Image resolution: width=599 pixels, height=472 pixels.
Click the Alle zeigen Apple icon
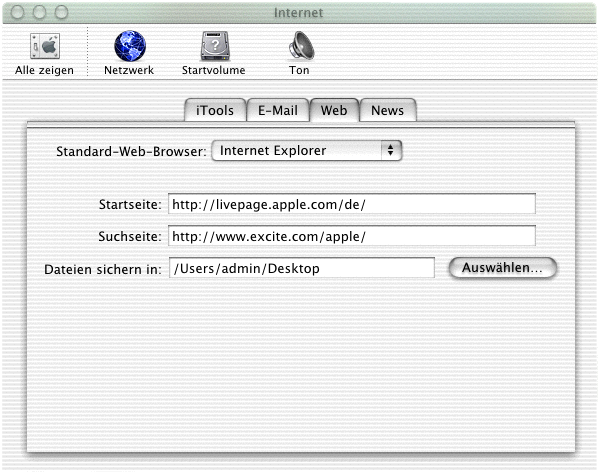[45, 46]
